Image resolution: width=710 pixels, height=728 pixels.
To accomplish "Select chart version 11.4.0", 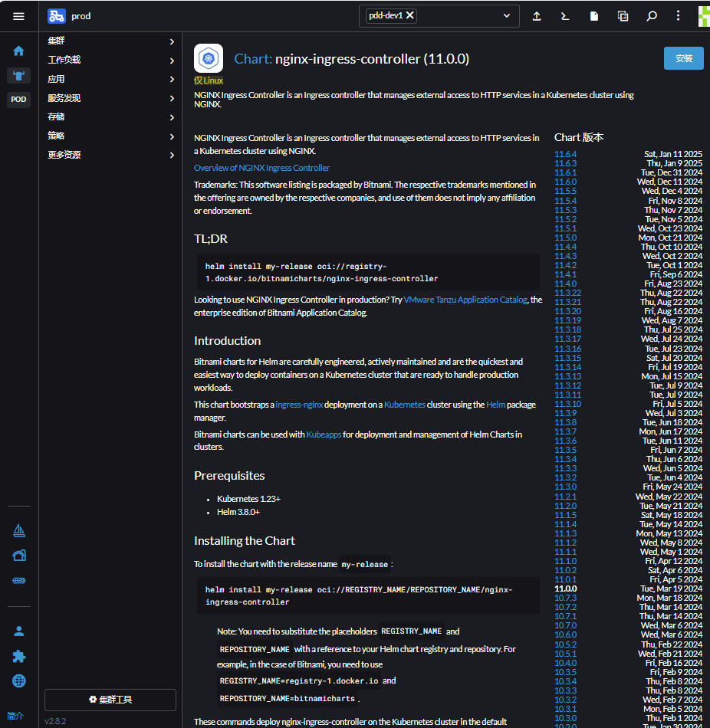I will pyautogui.click(x=566, y=284).
